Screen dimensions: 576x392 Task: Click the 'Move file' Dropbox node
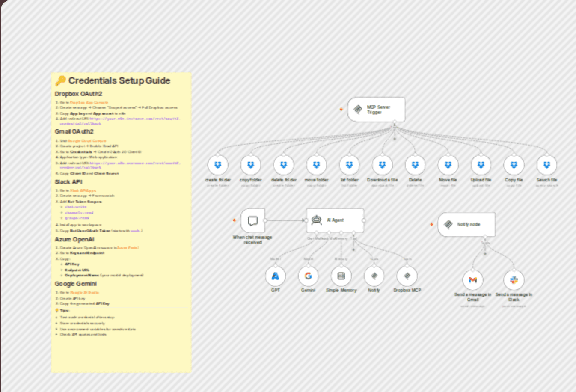[x=448, y=165]
